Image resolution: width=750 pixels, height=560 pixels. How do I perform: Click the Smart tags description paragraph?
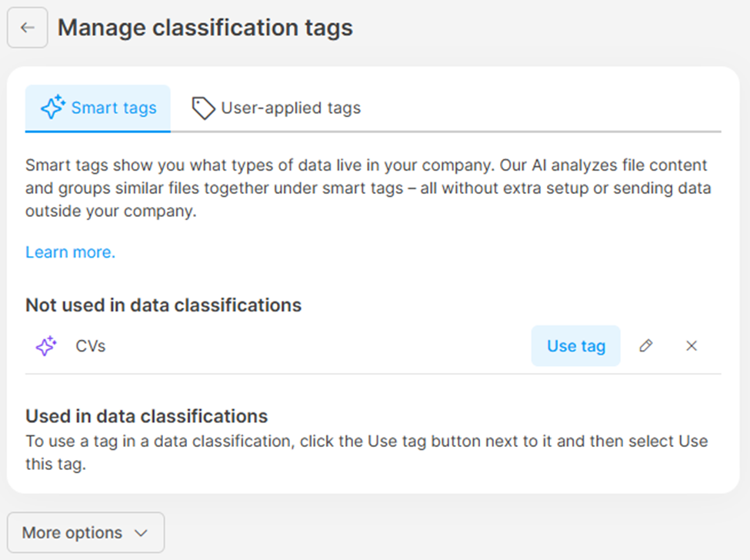click(x=369, y=188)
